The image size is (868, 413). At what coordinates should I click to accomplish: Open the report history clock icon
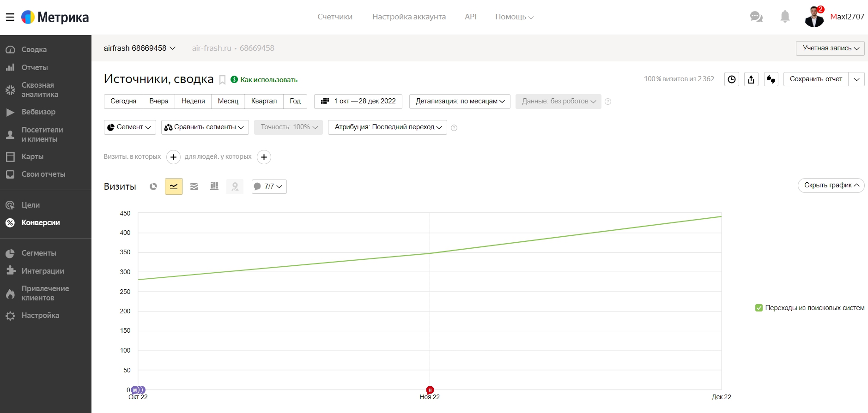point(732,79)
